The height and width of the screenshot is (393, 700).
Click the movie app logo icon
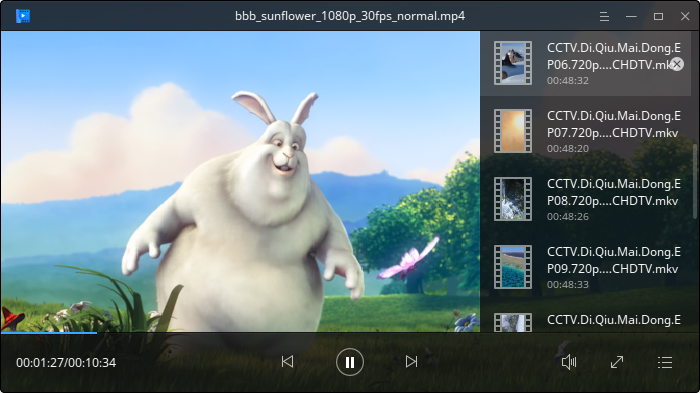tap(23, 16)
